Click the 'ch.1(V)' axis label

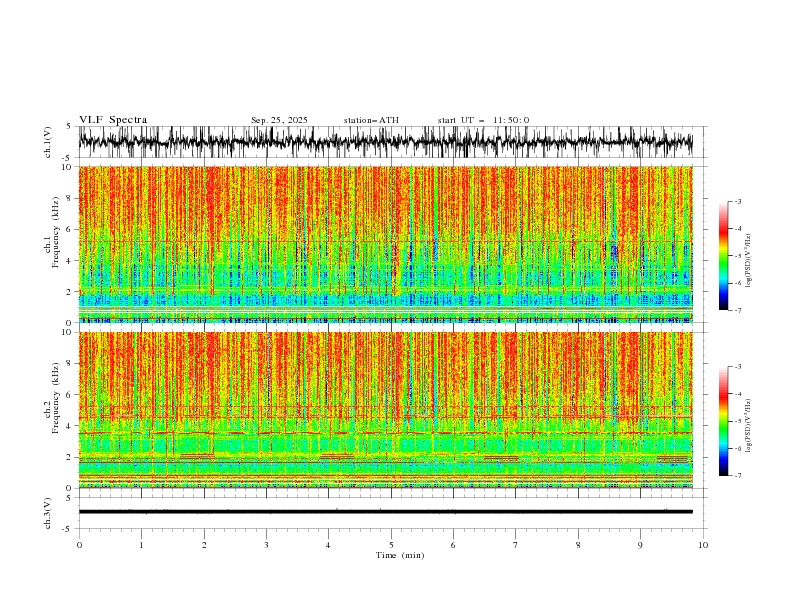pyautogui.click(x=48, y=142)
